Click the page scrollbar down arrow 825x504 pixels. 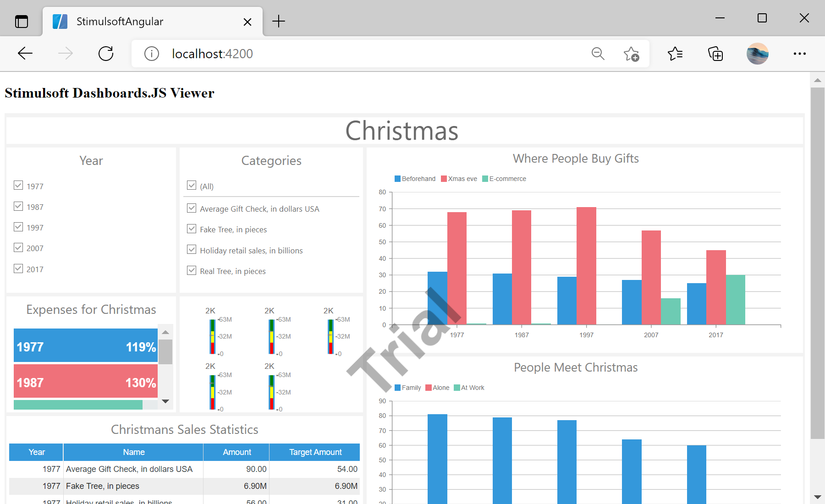(x=818, y=497)
